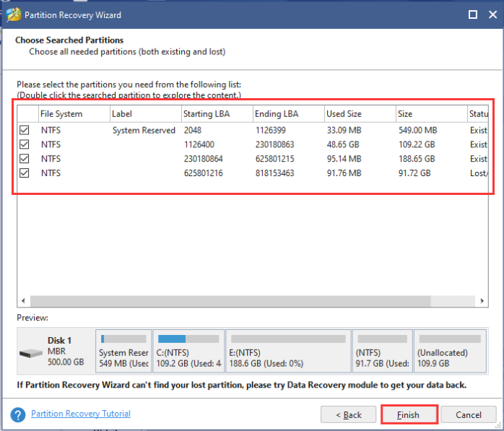
Task: Click the 91.76 MB used size cell
Action: click(344, 173)
